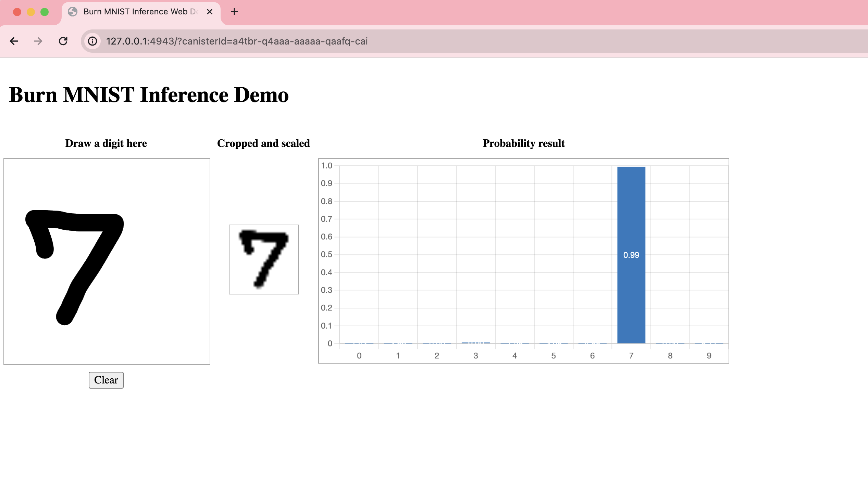Click the bar representing digit 1
Image resolution: width=868 pixels, height=480 pixels.
coord(398,343)
